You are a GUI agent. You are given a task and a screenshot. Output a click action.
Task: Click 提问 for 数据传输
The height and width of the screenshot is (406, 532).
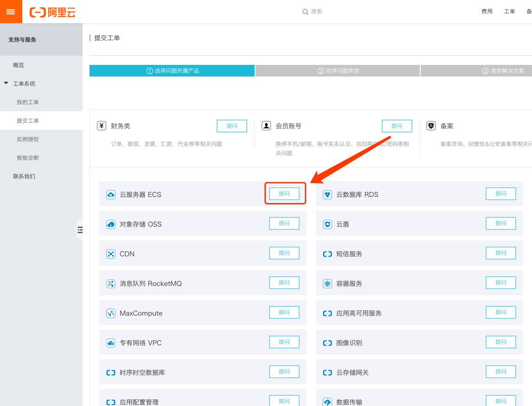(x=501, y=400)
